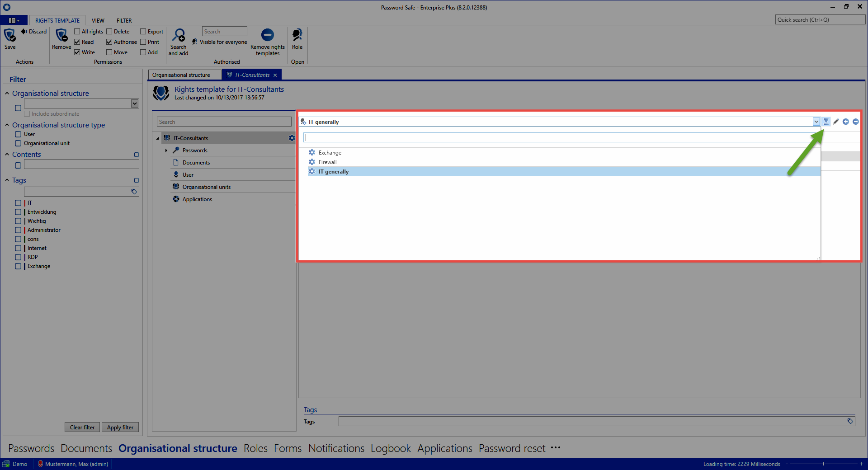Check the RDP tag filter
Screen dimensions: 868x470
pyautogui.click(x=18, y=257)
